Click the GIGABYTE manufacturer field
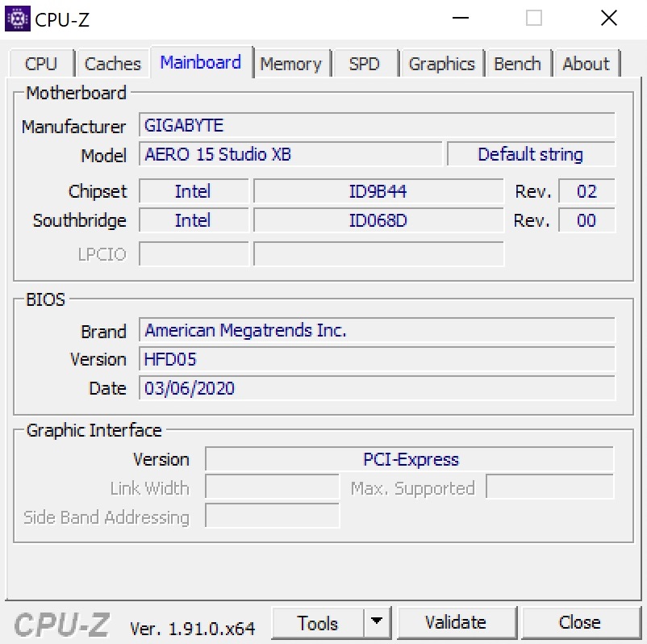647x644 pixels. click(377, 125)
